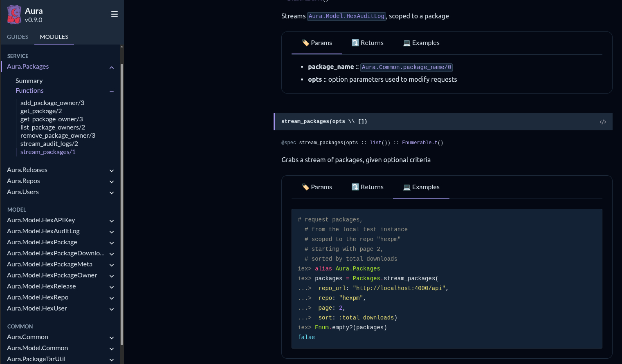Viewport: 622px width, 364px height.
Task: Click the sidebar vertical scrollbar
Action: (121, 204)
